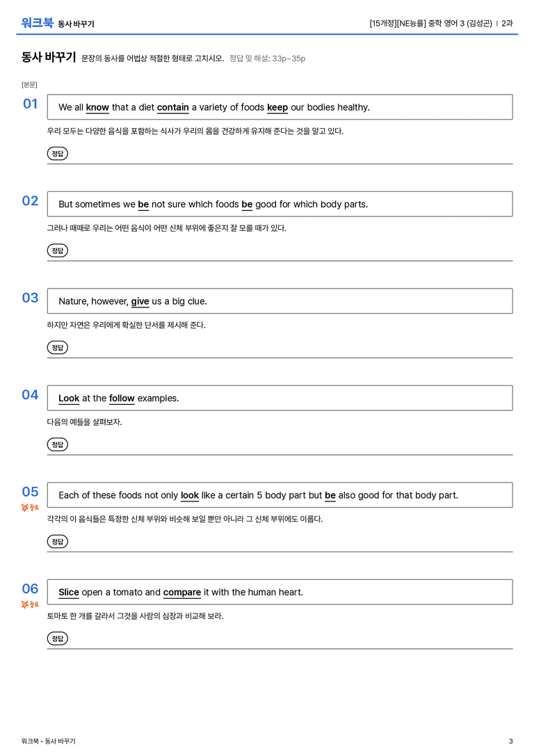Click the sentence box 'But sometimes we be not sure'
The height and width of the screenshot is (756, 534).
pos(280,204)
